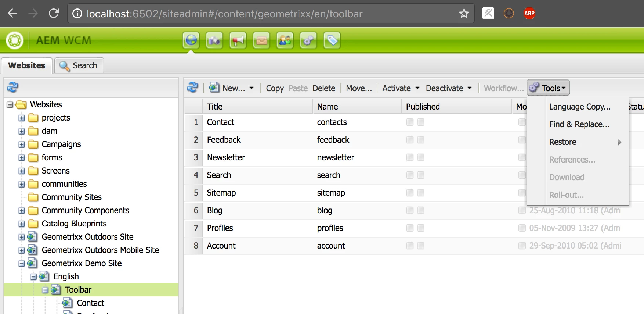Open the Deactivate dropdown arrow
Image resolution: width=644 pixels, height=314 pixels.
point(470,88)
